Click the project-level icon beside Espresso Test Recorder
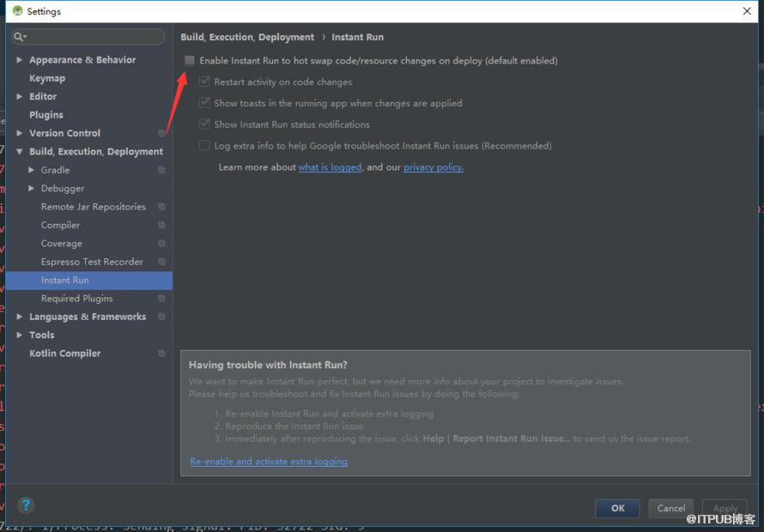This screenshot has height=532, width=764. [161, 262]
